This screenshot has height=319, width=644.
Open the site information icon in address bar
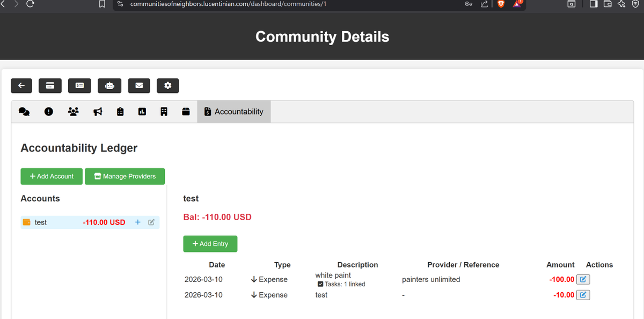click(x=121, y=4)
